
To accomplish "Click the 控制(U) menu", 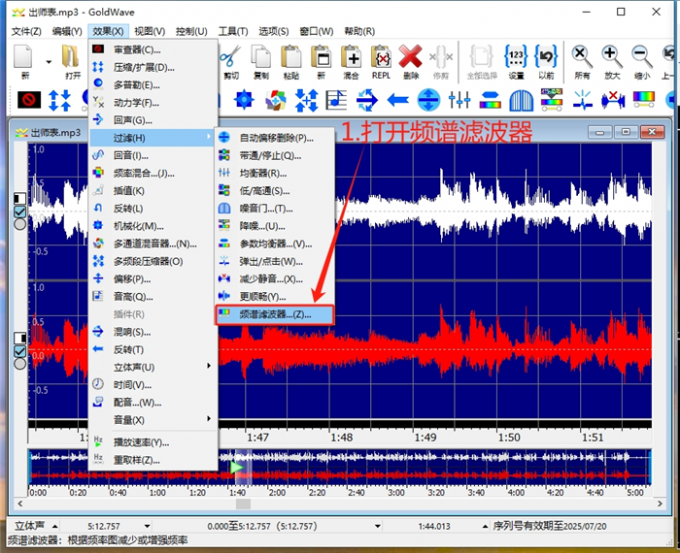I will coord(191,31).
